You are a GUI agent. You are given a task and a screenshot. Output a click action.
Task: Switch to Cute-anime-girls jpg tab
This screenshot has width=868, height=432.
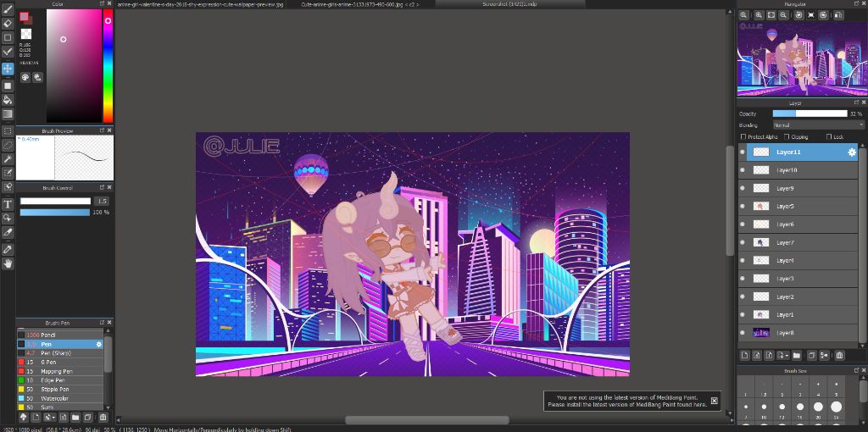(x=359, y=4)
